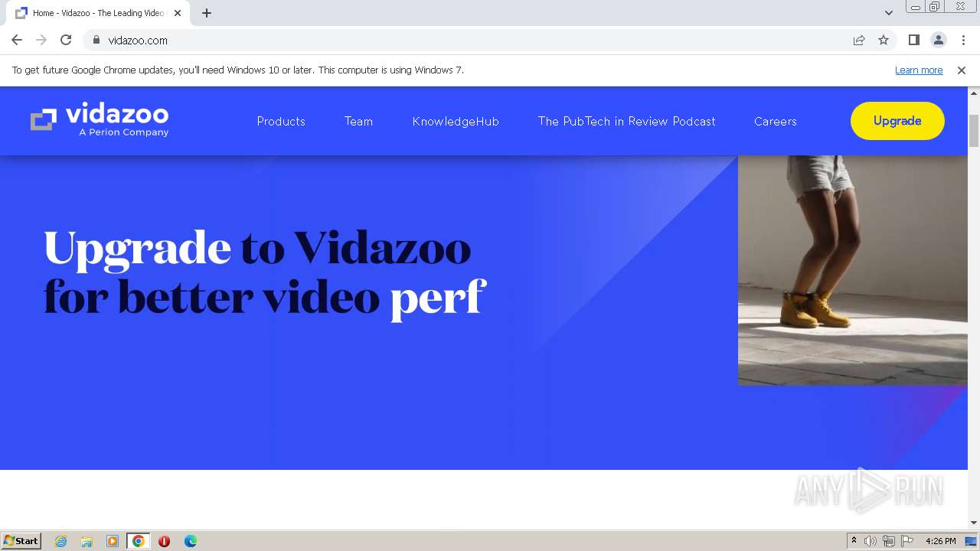
Task: Open The PubTech in Review Podcast
Action: click(626, 121)
